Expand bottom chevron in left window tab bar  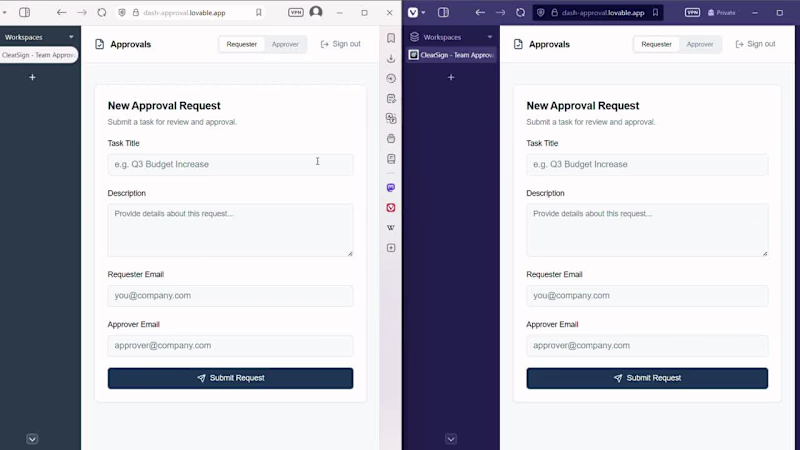32,439
